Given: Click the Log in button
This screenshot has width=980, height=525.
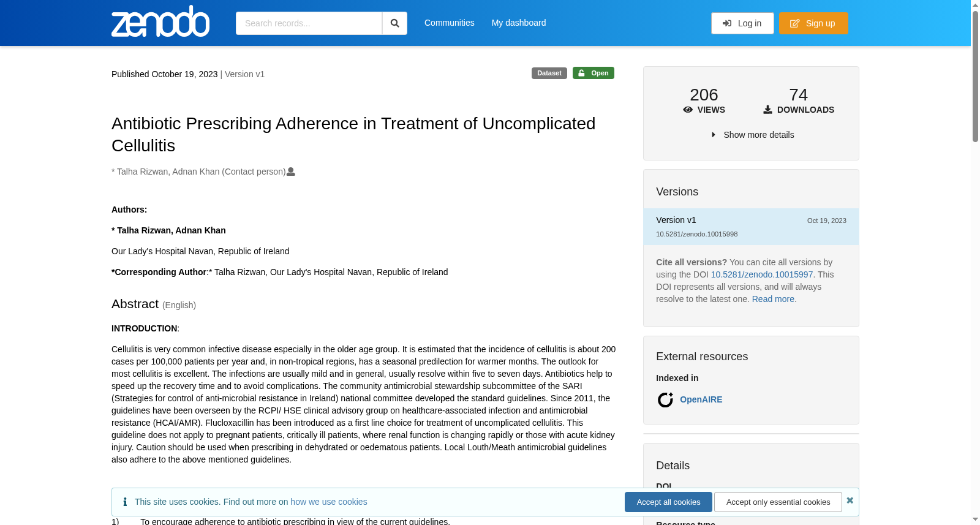Looking at the screenshot, I should (x=742, y=23).
